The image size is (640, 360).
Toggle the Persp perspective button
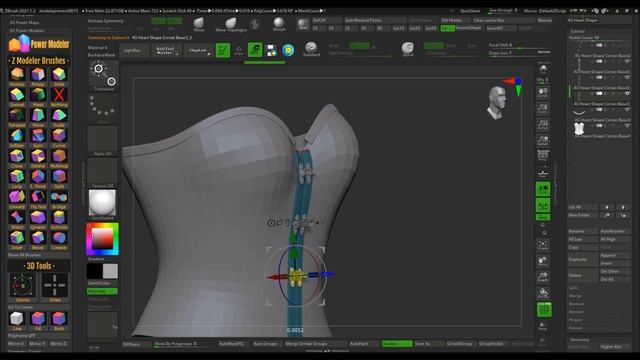543,156
